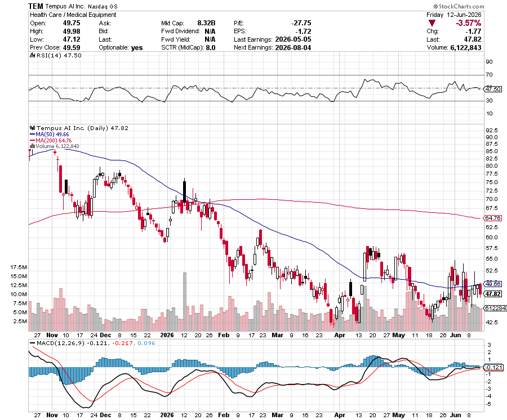Click the Apr label on price chart axis

[340, 335]
